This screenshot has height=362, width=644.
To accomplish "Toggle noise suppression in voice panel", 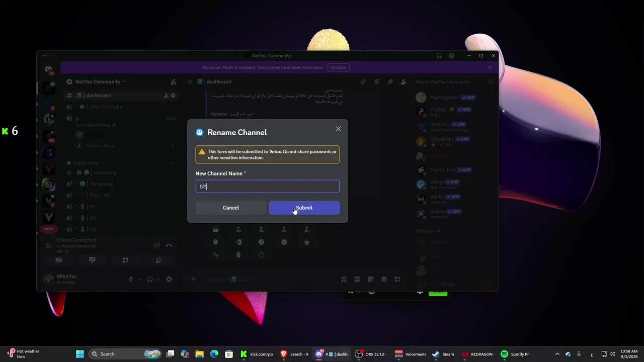I will (x=157, y=245).
